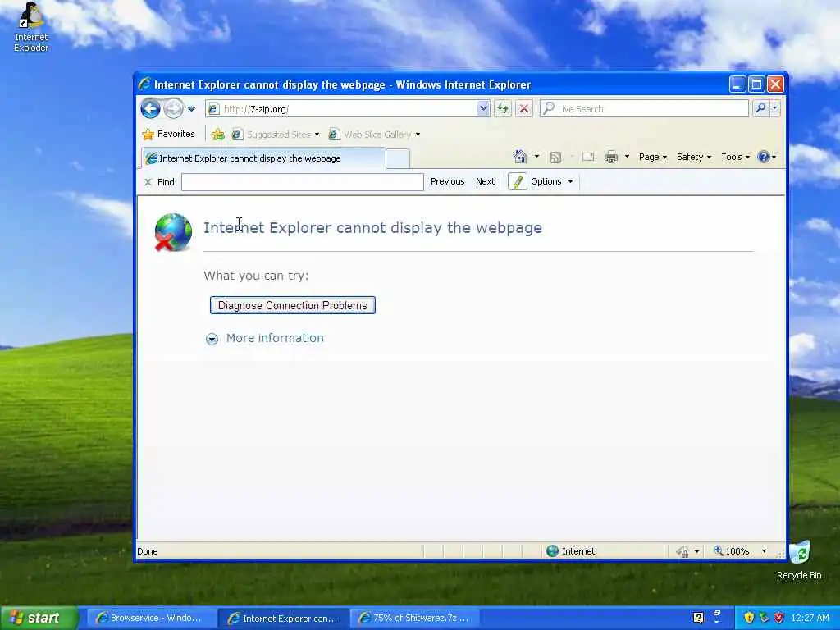The height and width of the screenshot is (630, 840).
Task: Click the address bar showing 7-zip.org
Action: [340, 109]
